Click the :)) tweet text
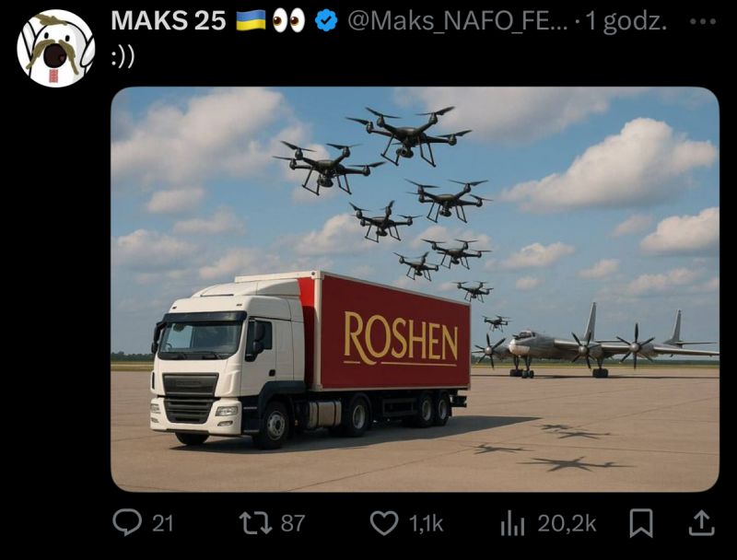 tap(123, 57)
